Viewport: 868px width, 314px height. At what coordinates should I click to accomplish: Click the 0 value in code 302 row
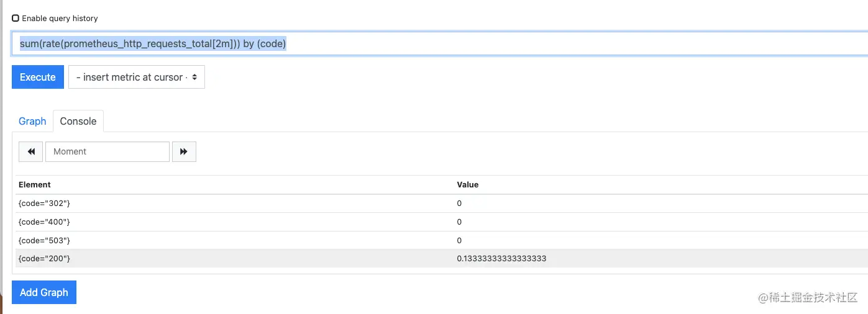459,204
